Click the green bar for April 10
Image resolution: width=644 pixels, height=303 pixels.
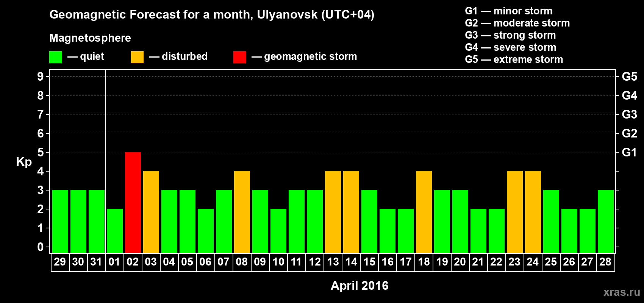[278, 231]
